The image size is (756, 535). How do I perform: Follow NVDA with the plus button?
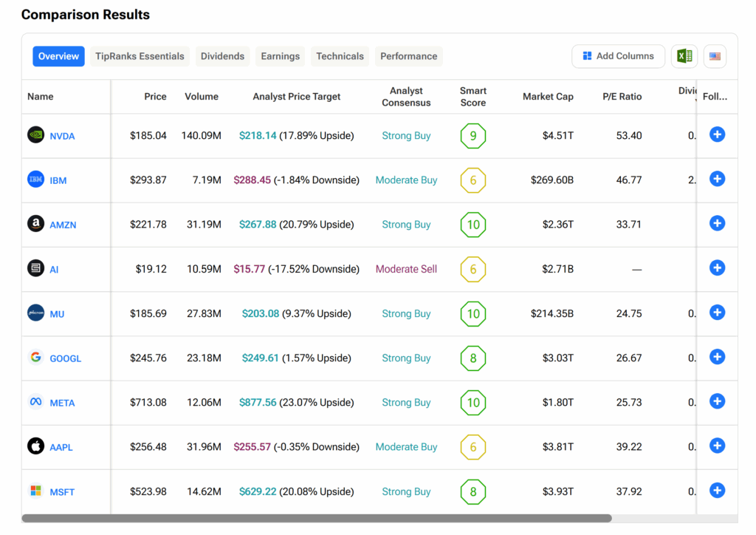[717, 134]
